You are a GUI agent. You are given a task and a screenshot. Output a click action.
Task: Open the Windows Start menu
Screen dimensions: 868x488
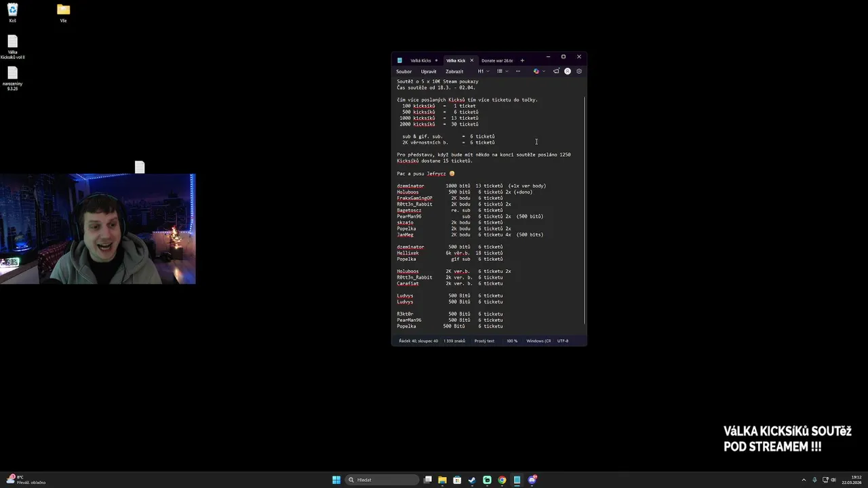(x=336, y=480)
